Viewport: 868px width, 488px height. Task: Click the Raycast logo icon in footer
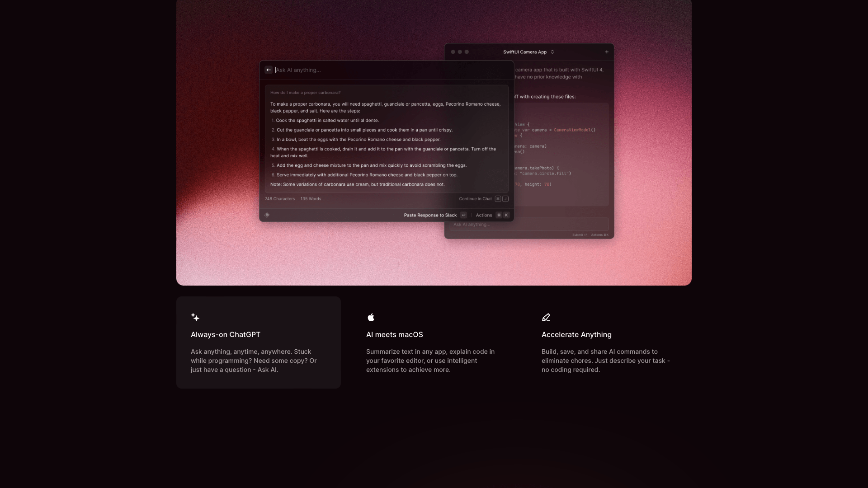[x=267, y=215]
